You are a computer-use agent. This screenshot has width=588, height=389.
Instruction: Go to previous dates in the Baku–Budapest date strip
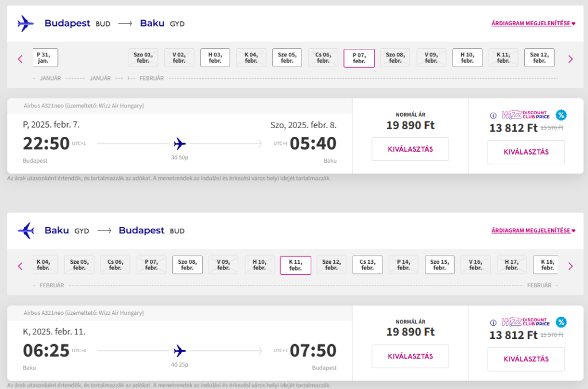[x=20, y=266]
